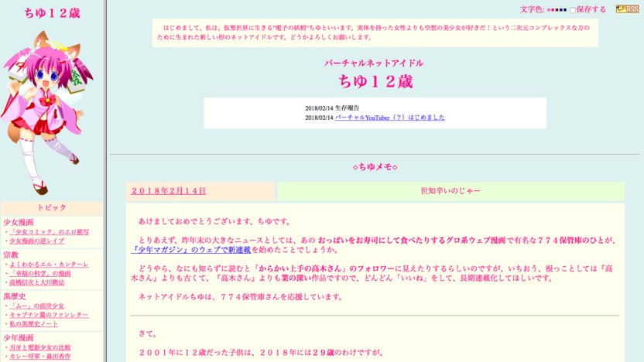Click the 2018/02/14 生存報告 news entry
The height and width of the screenshot is (362, 644).
click(332, 108)
